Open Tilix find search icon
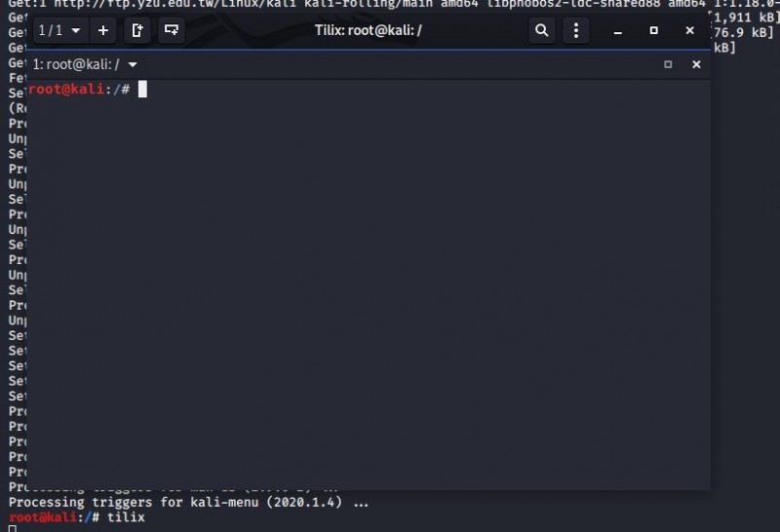Image resolution: width=780 pixels, height=532 pixels. coord(542,30)
